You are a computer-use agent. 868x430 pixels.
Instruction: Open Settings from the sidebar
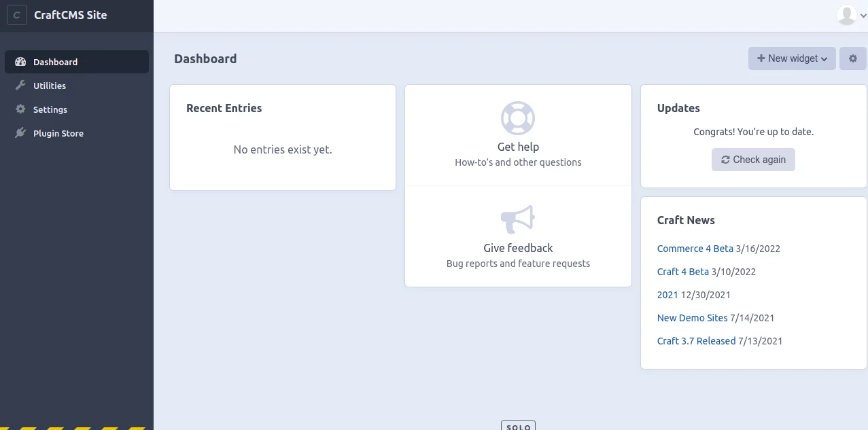click(x=77, y=109)
